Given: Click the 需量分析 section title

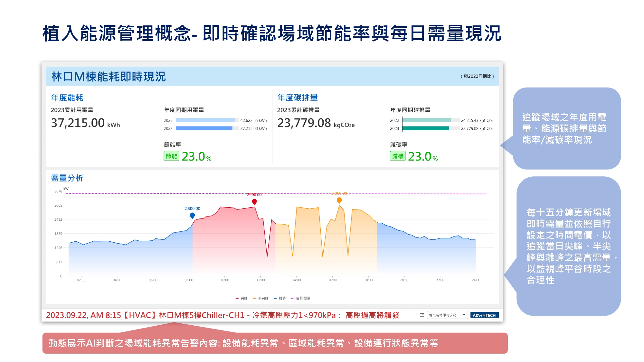Looking at the screenshot, I should (67, 178).
